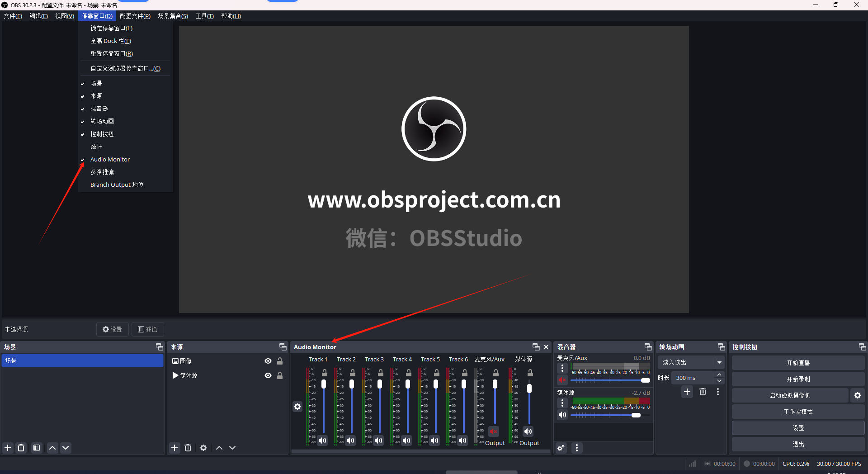This screenshot has width=868, height=474.
Task: Click 开始直播 button
Action: [798, 363]
